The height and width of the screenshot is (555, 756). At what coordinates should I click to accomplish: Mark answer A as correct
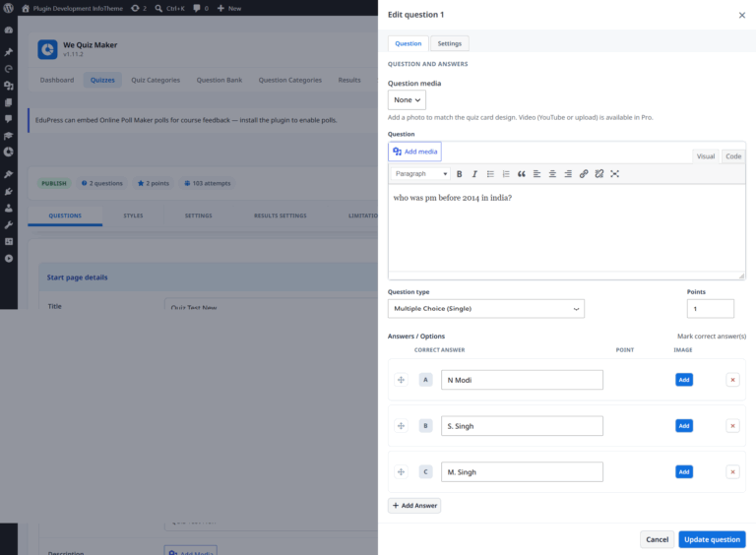tap(425, 380)
